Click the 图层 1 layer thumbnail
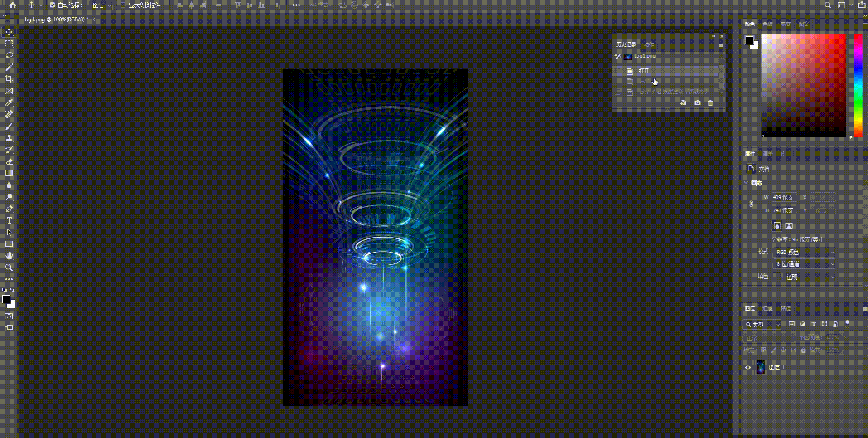The height and width of the screenshot is (438, 868). (761, 367)
